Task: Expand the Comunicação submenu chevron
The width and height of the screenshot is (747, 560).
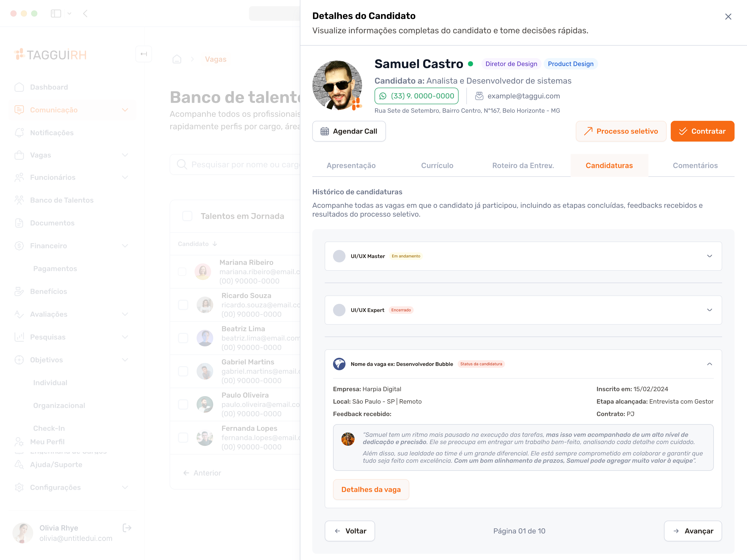Action: pos(125,110)
